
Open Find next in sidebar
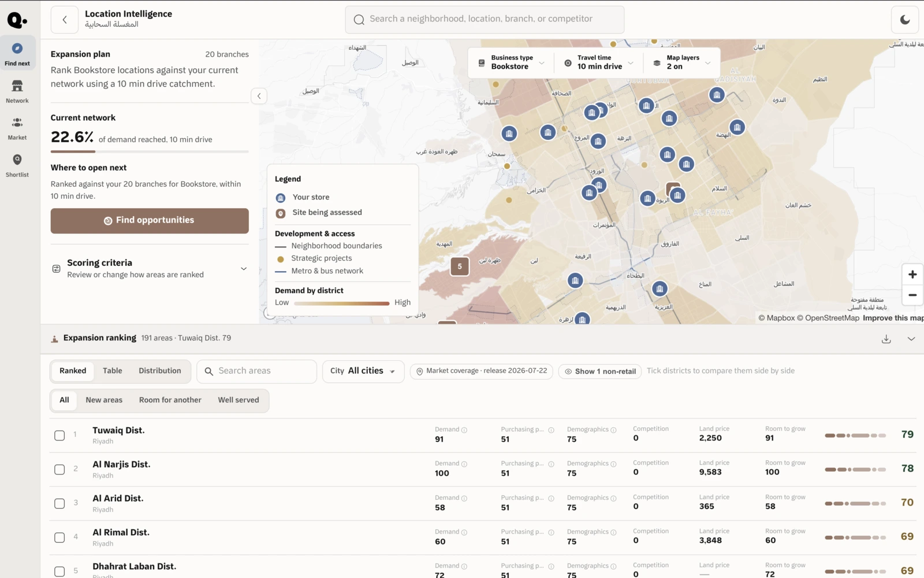coord(17,54)
